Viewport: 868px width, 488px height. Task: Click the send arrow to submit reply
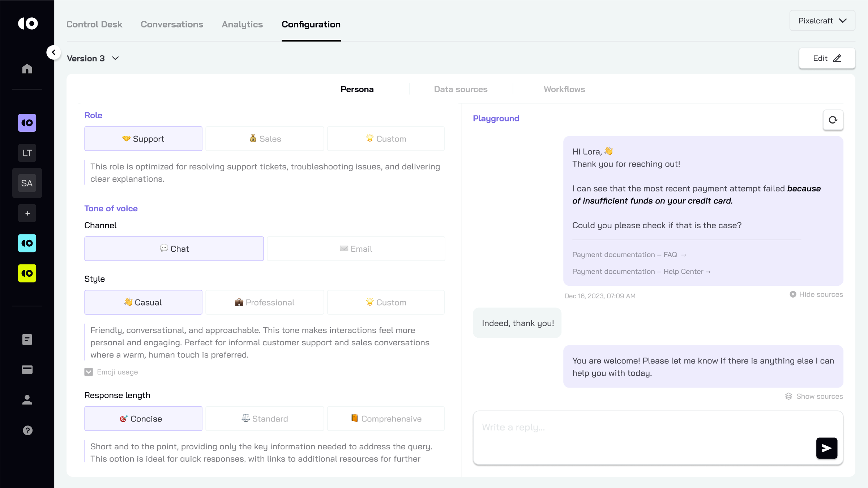[x=826, y=448]
